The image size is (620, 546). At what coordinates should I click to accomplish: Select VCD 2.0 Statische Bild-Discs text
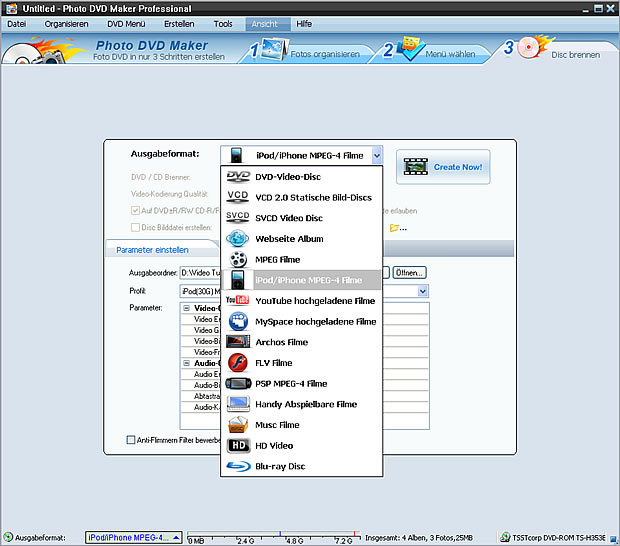[314, 197]
